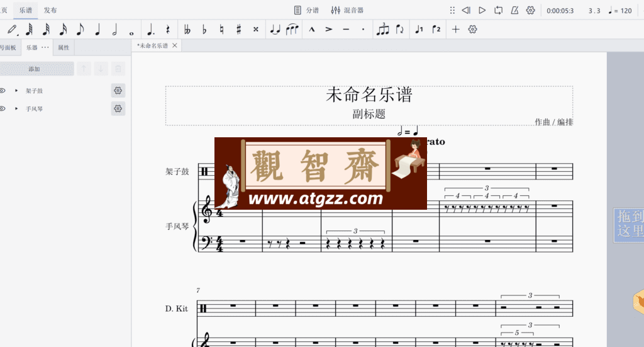644x347 pixels.
Task: Toggle visibility of 架子鼓 instrument
Action: coord(3,91)
